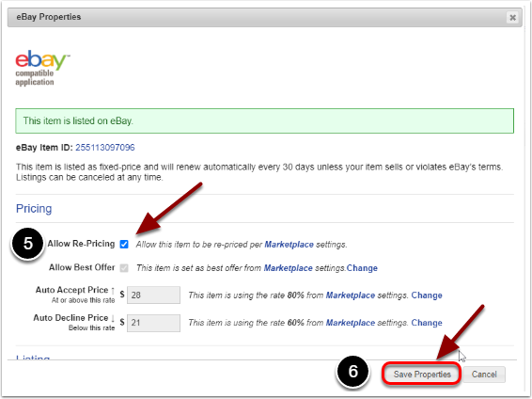The width and height of the screenshot is (532, 399).
Task: Toggle the Allow Re-Pricing checkbox
Action: (x=124, y=244)
